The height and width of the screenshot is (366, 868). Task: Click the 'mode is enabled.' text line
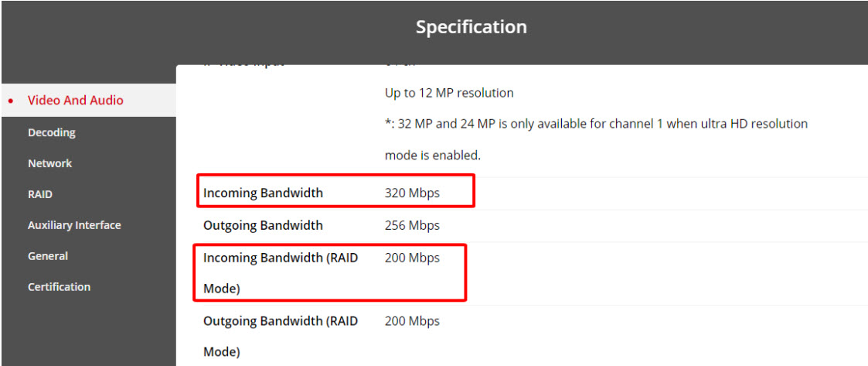click(432, 156)
